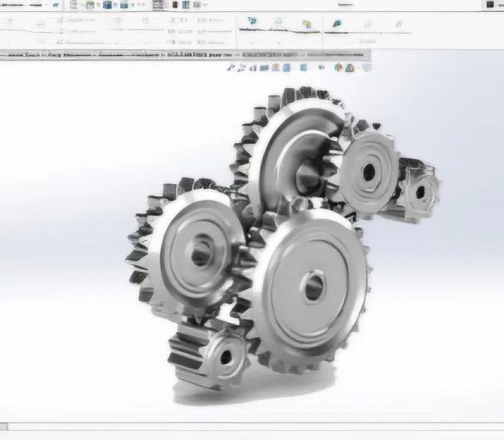Viewport: 504px width, 440px height.
Task: Select the center hole of the large front gear
Action: coord(313,287)
